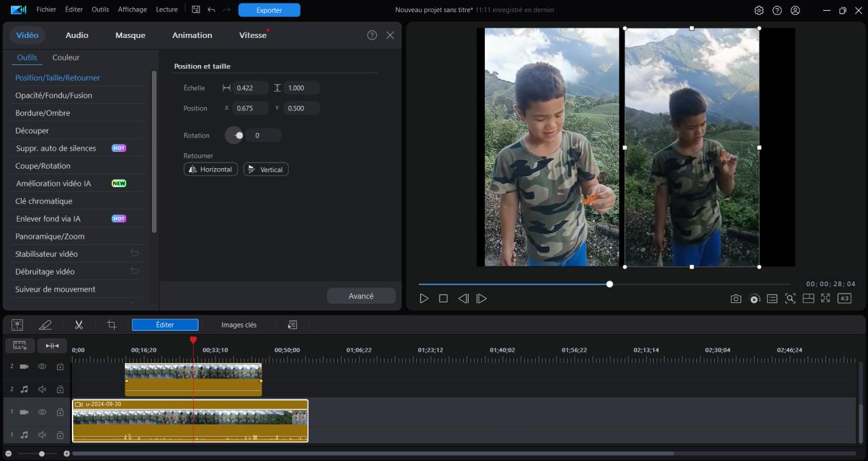Viewport: 868px width, 461px height.
Task: Mute audio track 2 with the speaker icon
Action: point(41,389)
